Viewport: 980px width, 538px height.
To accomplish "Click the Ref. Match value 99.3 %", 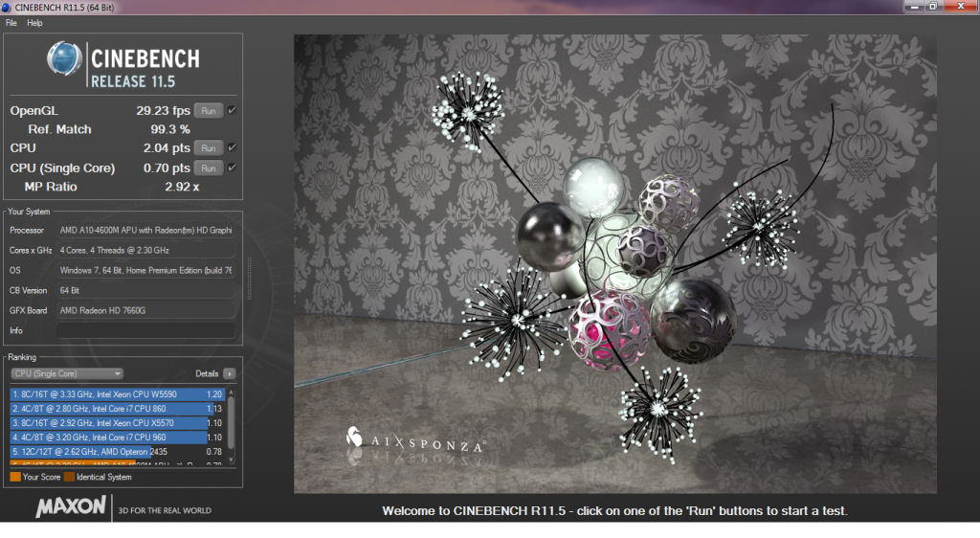I will 170,129.
